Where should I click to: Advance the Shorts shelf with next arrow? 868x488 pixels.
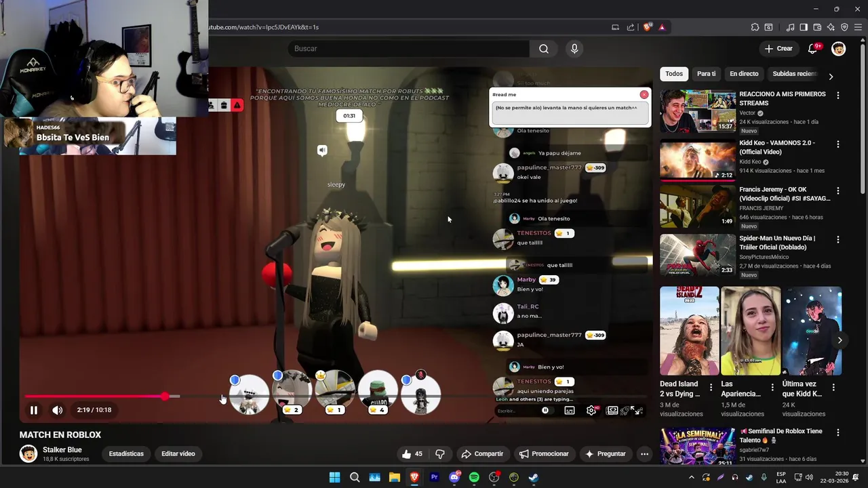[840, 340]
